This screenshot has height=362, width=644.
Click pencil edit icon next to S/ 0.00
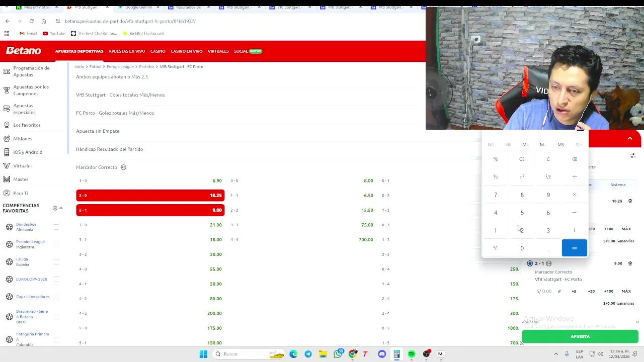click(x=559, y=291)
